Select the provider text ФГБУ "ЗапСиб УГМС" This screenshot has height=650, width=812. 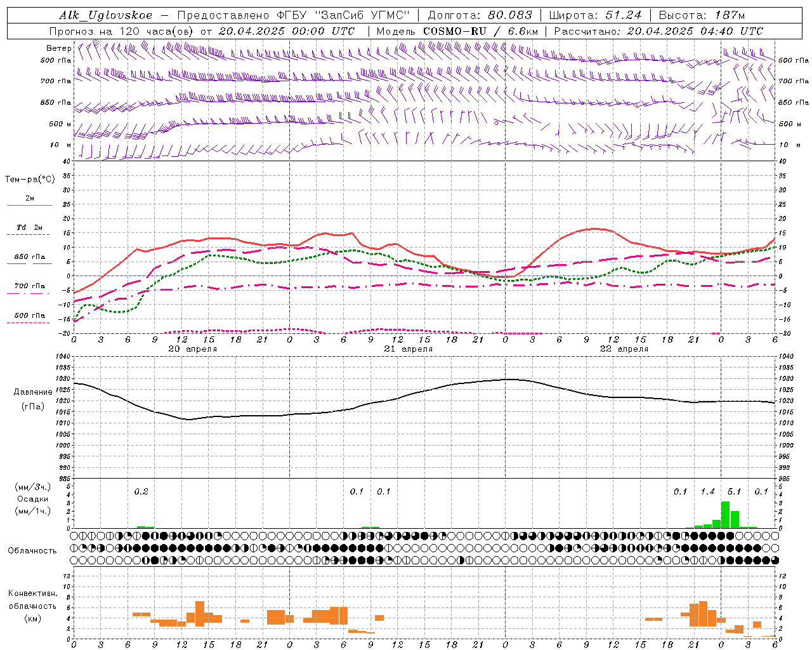pos(344,15)
